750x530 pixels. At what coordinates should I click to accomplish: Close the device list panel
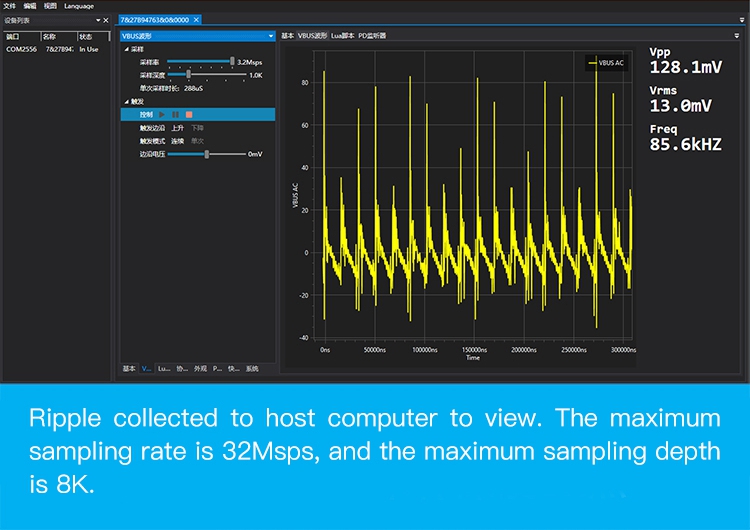pyautogui.click(x=106, y=19)
